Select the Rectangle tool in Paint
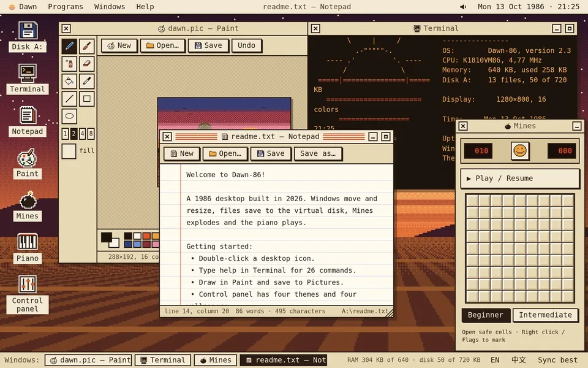Image resolution: width=588 pixels, height=368 pixels. 86,99
